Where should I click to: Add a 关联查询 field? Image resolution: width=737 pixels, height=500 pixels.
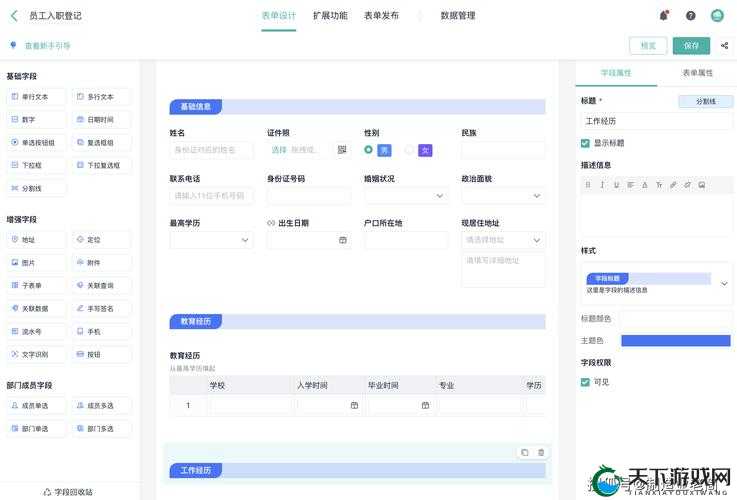[x=102, y=285]
